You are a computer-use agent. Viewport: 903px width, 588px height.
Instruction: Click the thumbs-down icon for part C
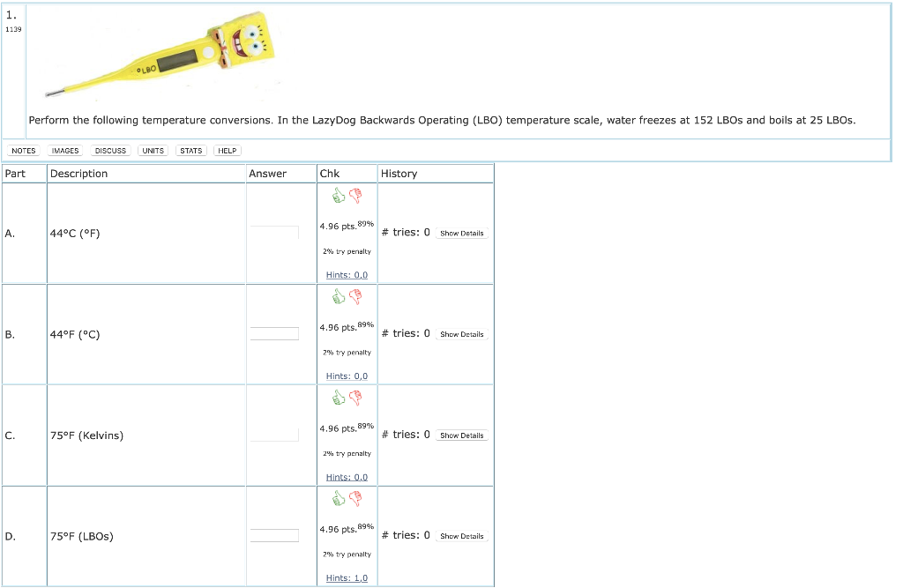[x=354, y=398]
